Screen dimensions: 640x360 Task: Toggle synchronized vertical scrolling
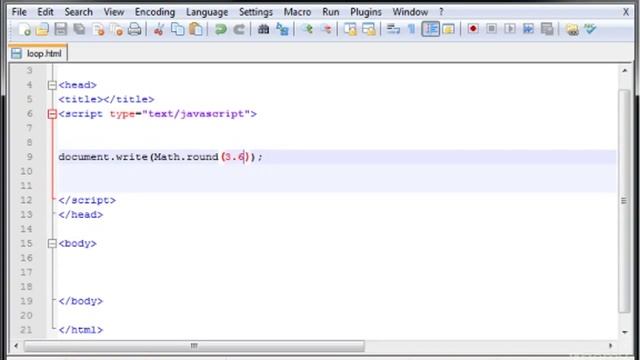pos(350,29)
